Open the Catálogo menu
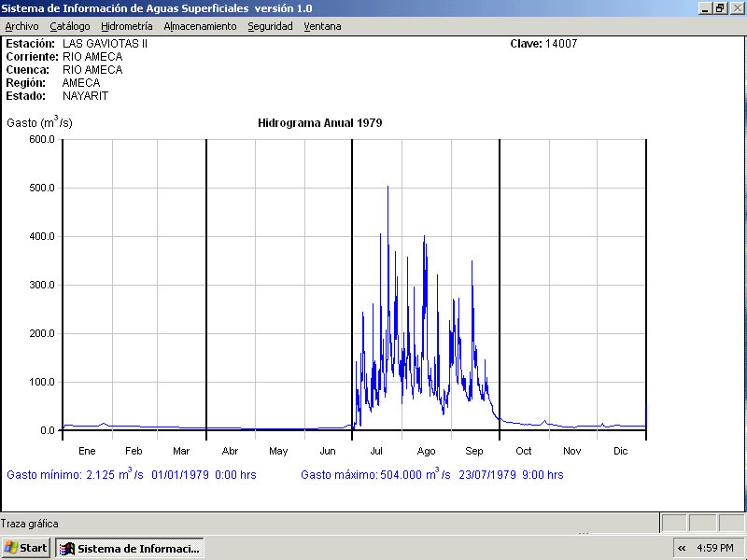 point(70,26)
